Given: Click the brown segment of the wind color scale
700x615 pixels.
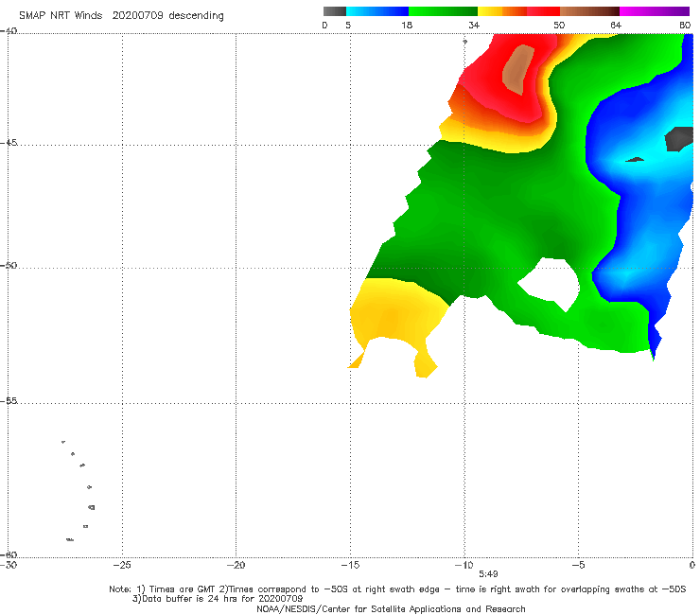Looking at the screenshot, I should point(589,11).
